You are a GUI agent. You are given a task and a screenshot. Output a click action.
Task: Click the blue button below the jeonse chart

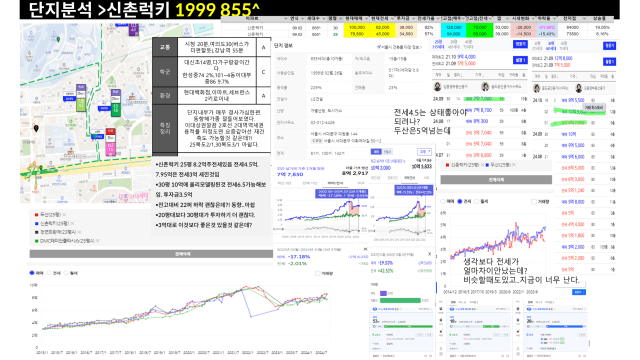[x=578, y=292]
